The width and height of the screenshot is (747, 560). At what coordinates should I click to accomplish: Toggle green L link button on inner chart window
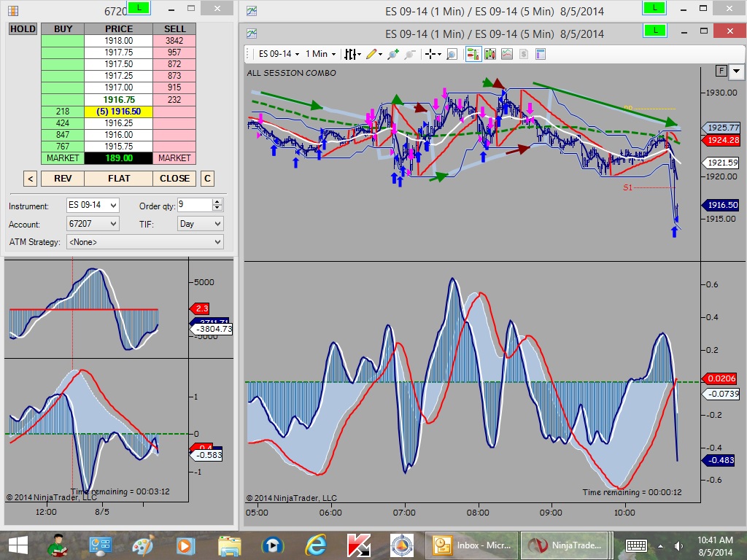(656, 31)
